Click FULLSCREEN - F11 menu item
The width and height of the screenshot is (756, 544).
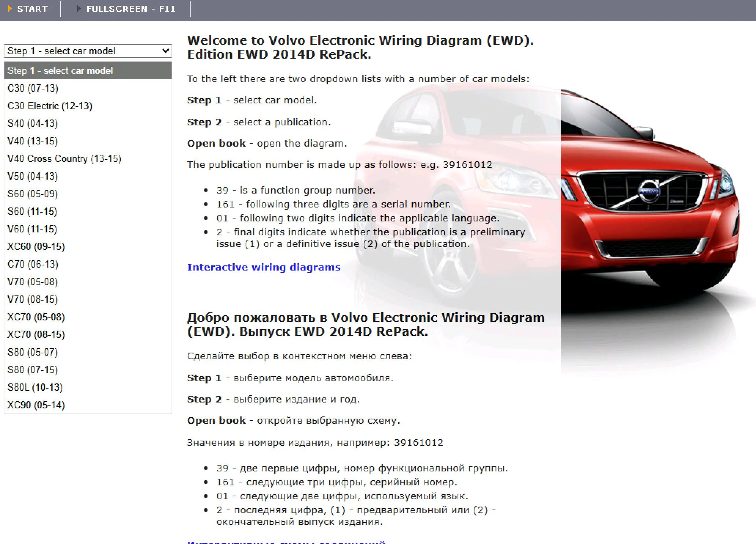[x=131, y=9]
